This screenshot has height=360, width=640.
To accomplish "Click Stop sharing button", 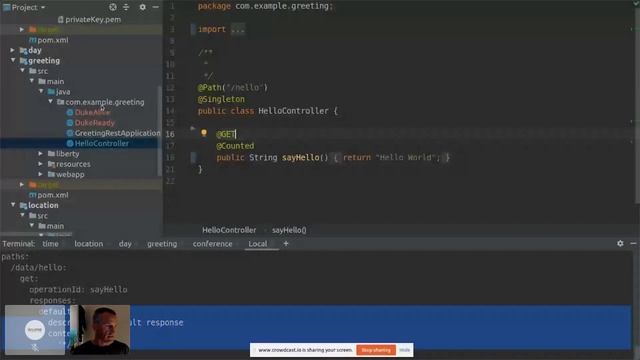I will pyautogui.click(x=376, y=350).
